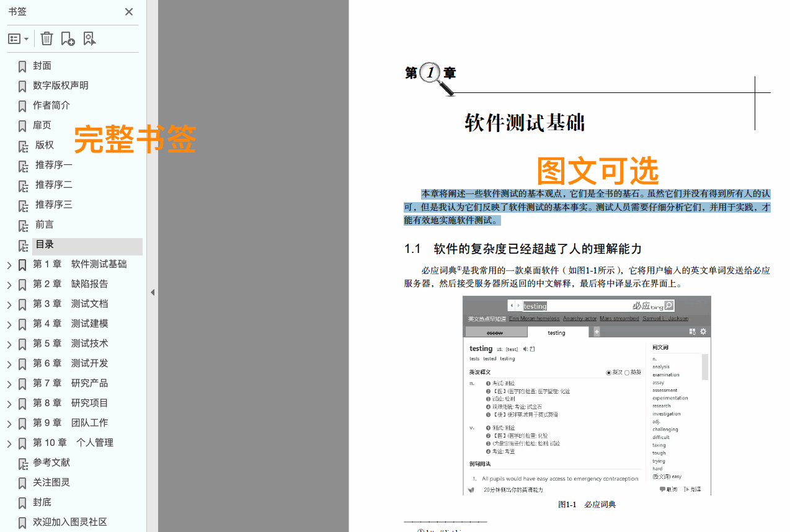Click the bookmark icon beside 封底

(22, 502)
